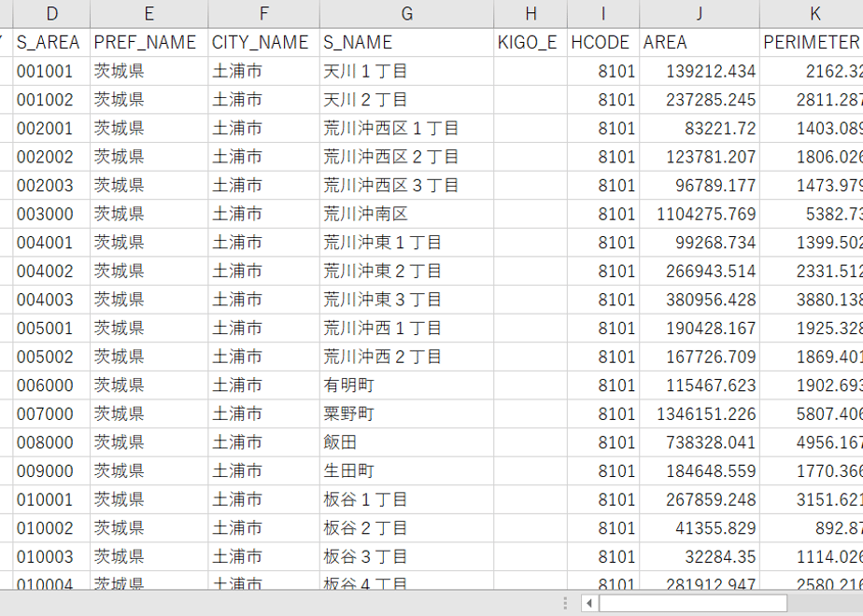863x616 pixels.
Task: Select cell with S_AREA 010003
Action: click(51, 557)
